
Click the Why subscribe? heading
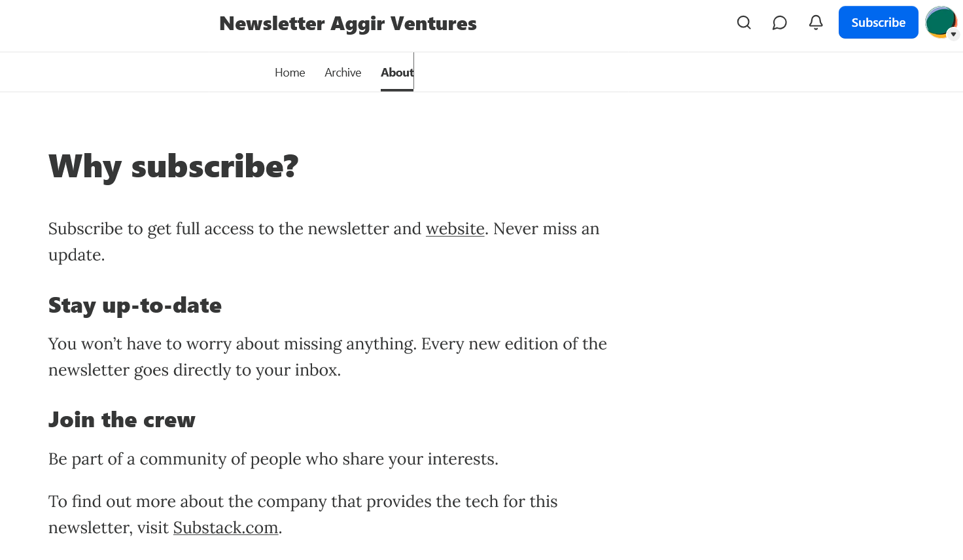point(173,166)
